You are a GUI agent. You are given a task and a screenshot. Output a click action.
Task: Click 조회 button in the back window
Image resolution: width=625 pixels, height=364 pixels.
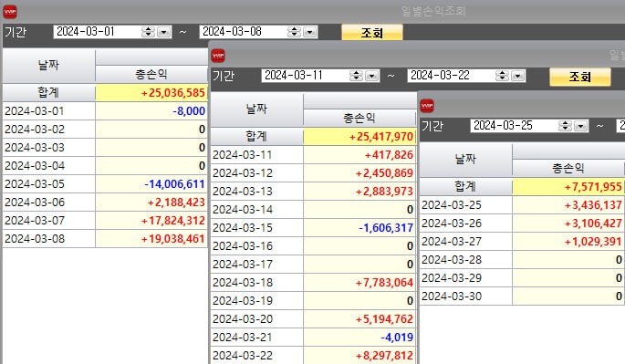(x=372, y=32)
